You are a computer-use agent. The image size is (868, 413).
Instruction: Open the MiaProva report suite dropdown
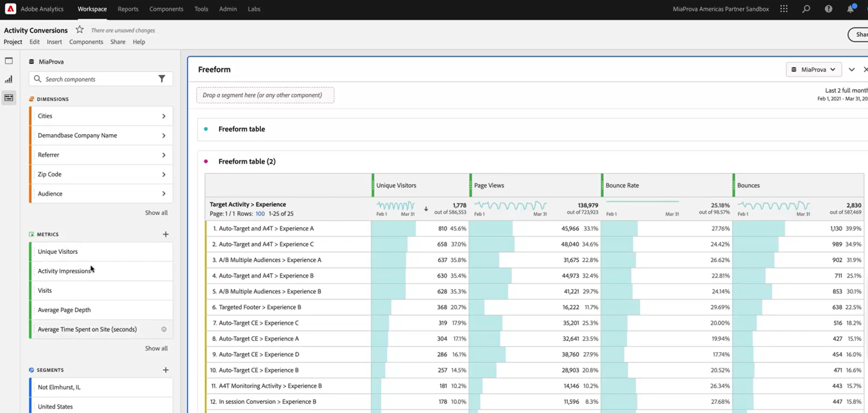point(813,69)
